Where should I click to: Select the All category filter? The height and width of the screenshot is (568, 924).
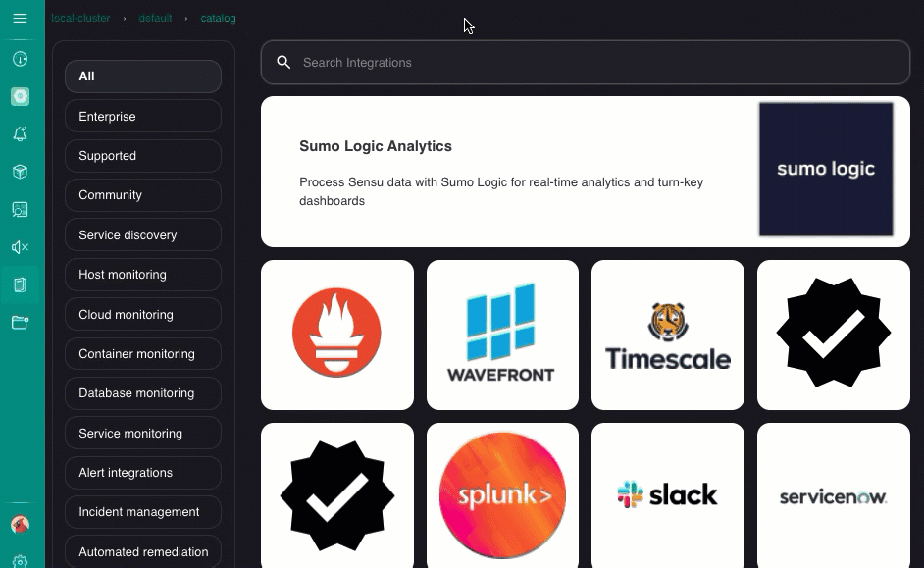tap(143, 77)
